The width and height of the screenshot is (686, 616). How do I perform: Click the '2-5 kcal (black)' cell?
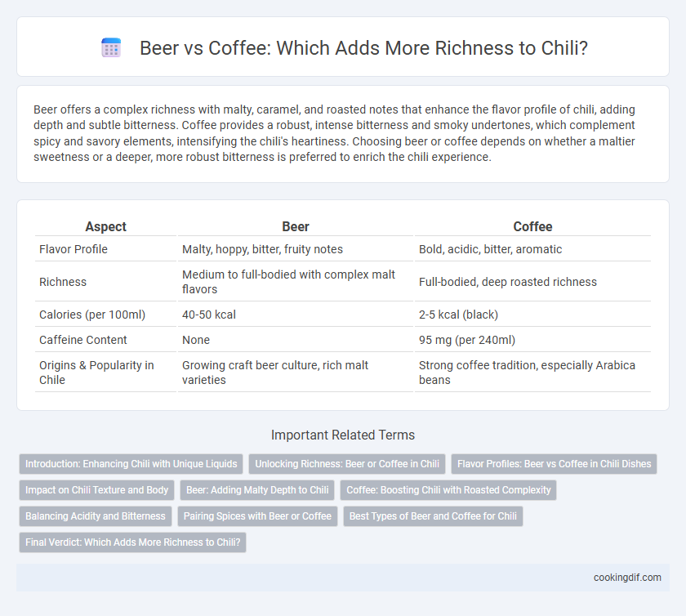(x=532, y=315)
